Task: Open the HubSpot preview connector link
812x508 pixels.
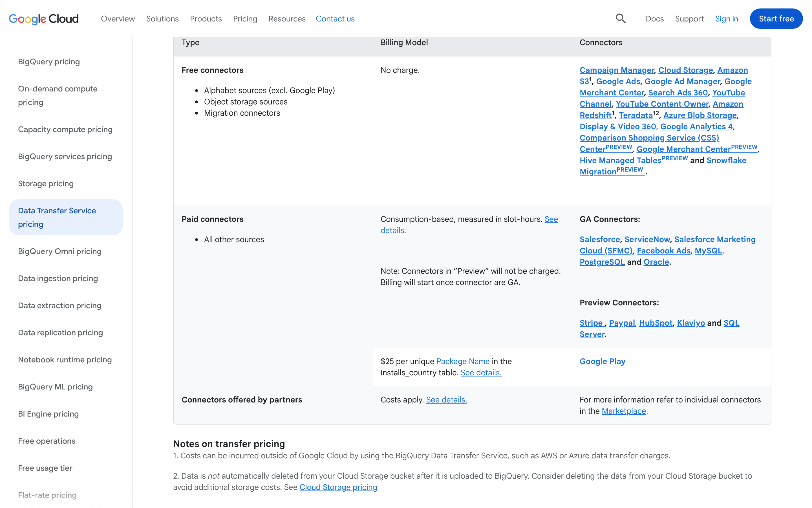Action: (656, 323)
